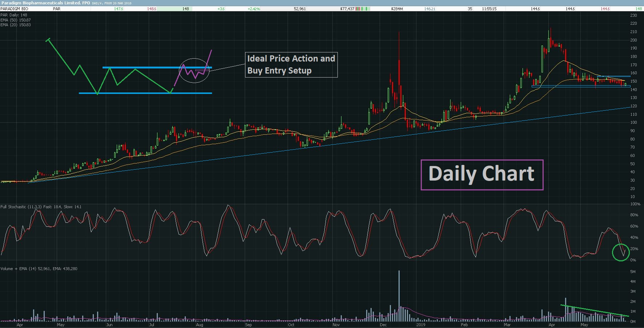This screenshot has width=644, height=328.
Task: Click the 147.5 bid price in quote row
Action: (119, 9)
